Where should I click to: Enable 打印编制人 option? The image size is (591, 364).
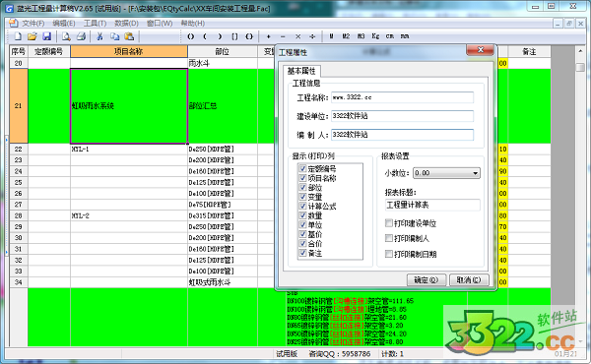point(389,238)
